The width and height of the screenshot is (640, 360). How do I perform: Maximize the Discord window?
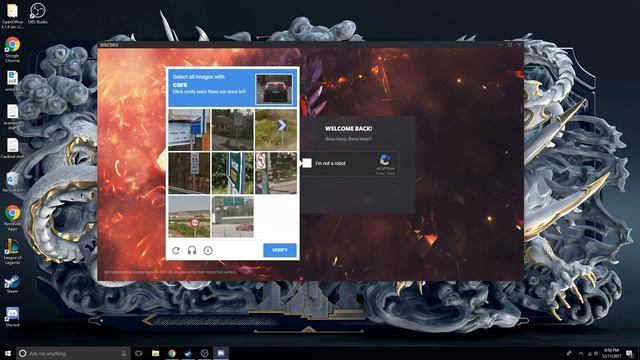coord(510,44)
